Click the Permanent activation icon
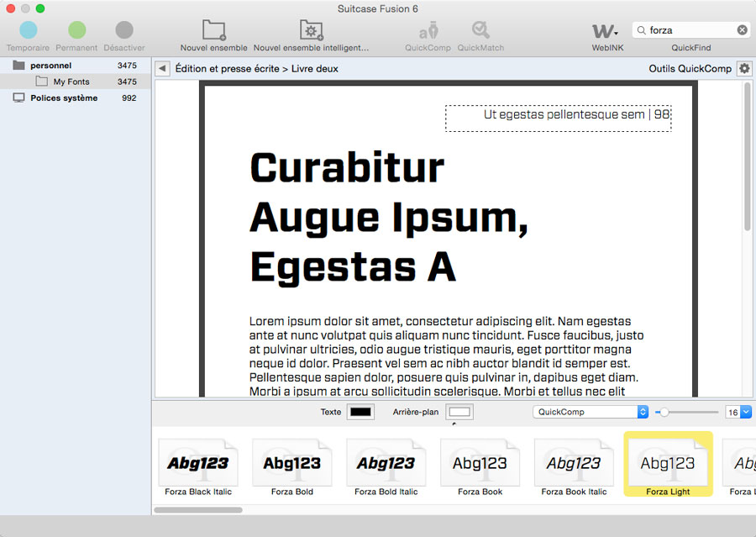 coord(76,30)
